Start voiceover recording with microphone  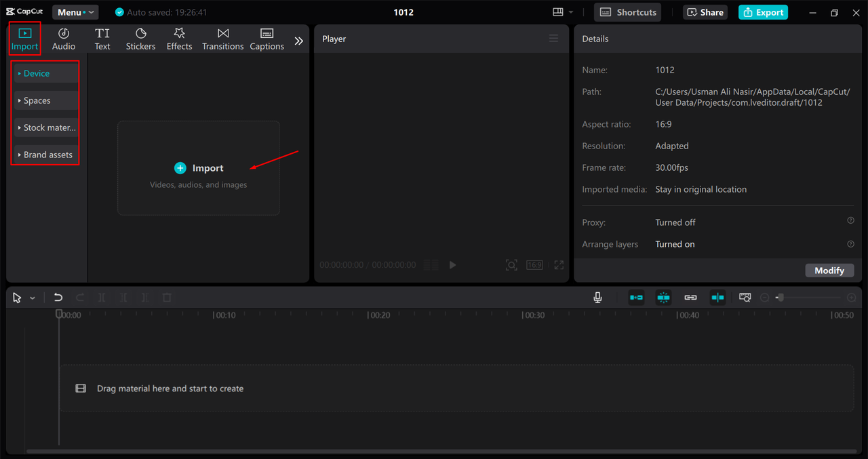pyautogui.click(x=597, y=298)
